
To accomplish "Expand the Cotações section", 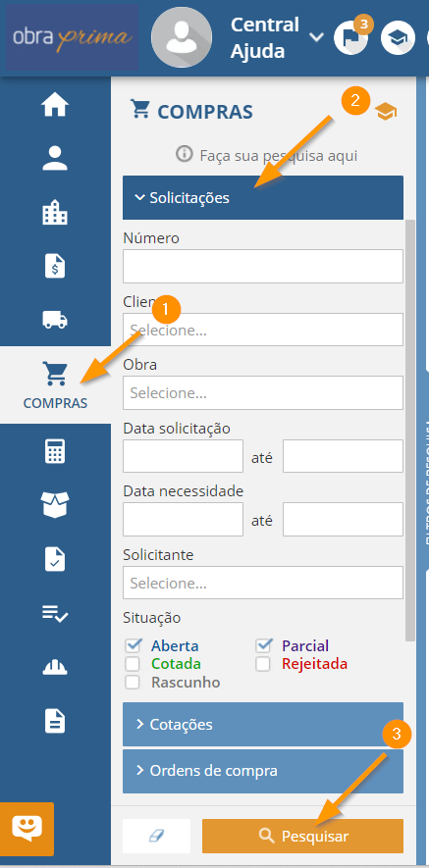I will [x=263, y=724].
